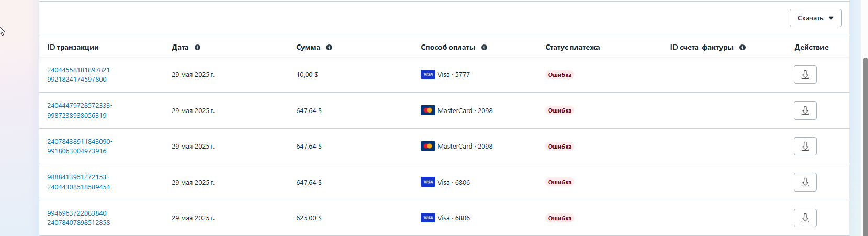The height and width of the screenshot is (236, 868).
Task: Download receipt for the 10,00 $ Visa transaction
Action: [805, 74]
